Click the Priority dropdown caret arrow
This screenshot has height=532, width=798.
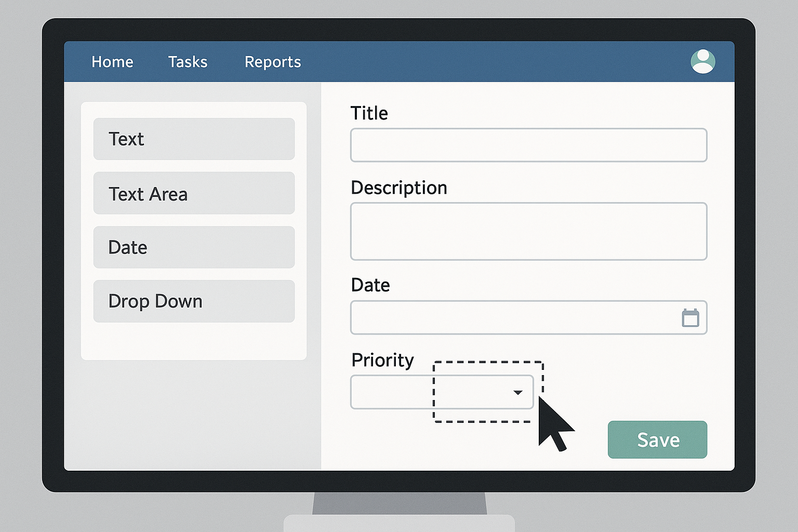pos(517,392)
